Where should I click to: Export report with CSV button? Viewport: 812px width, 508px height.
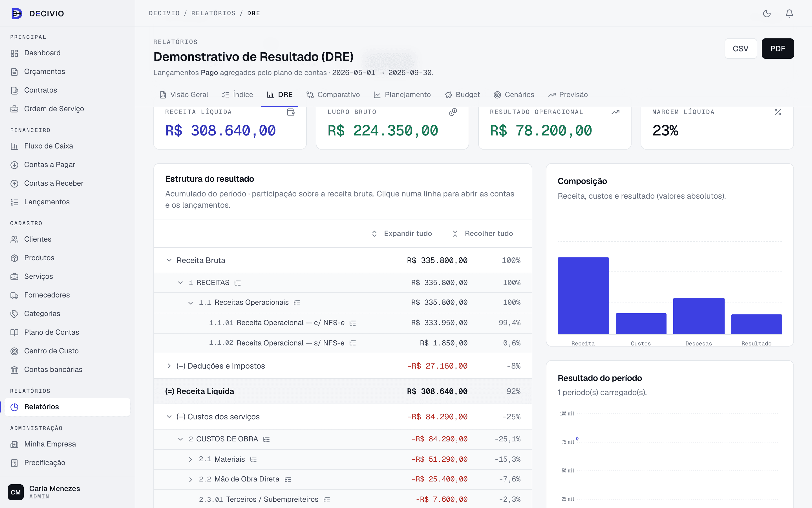tap(741, 48)
